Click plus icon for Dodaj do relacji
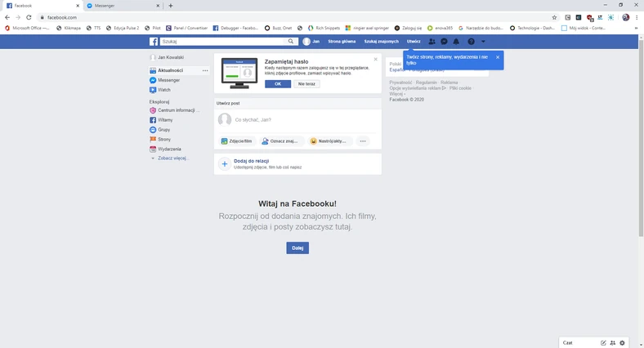644x348 pixels. [x=224, y=164]
